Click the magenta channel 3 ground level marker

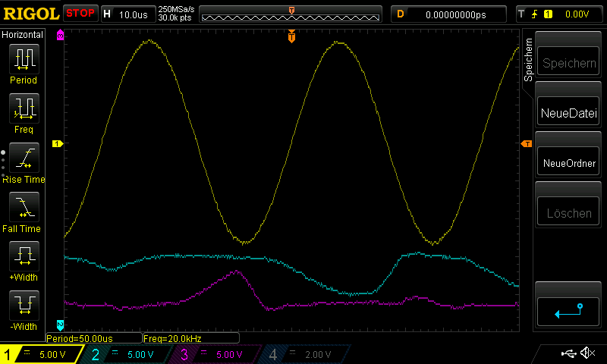(61, 35)
